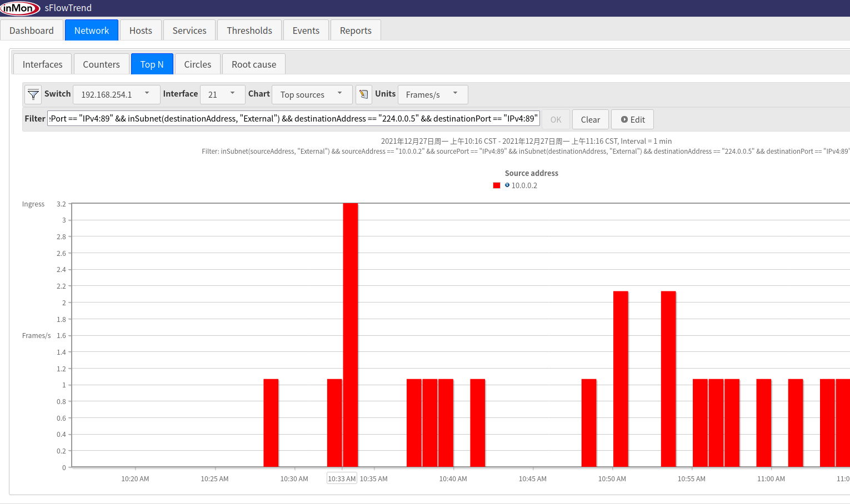Click the 10:40 AM axis label
Image resolution: width=850 pixels, height=504 pixels.
pos(453,478)
